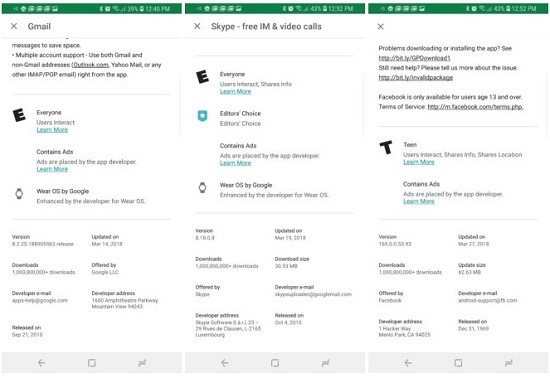550x378 pixels.
Task: Tap Facebook 'Released on Dec 31, 1969' value
Action: coord(474,329)
